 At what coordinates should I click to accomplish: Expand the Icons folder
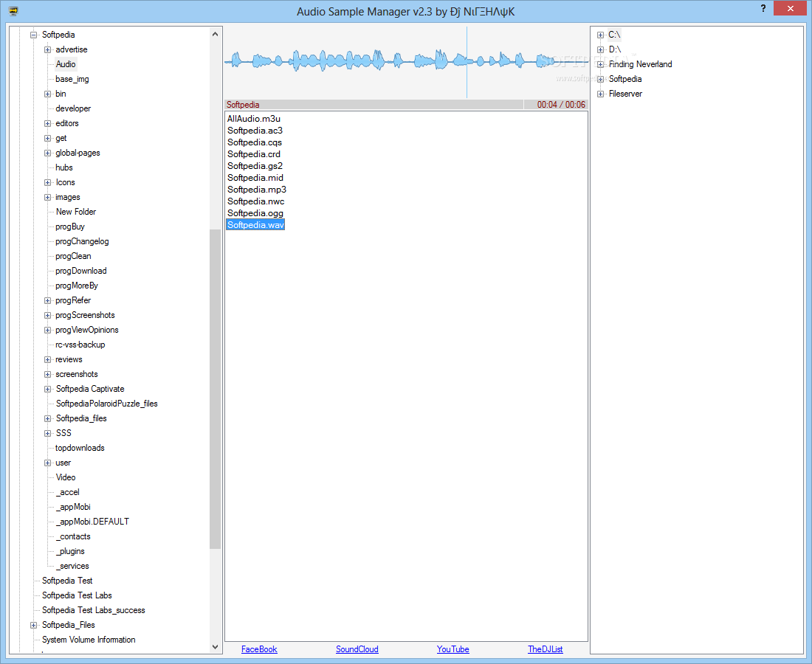48,183
